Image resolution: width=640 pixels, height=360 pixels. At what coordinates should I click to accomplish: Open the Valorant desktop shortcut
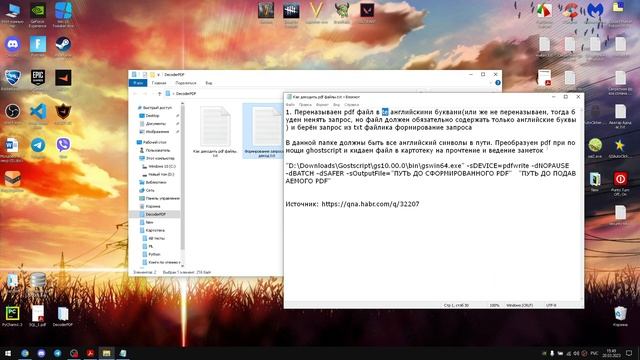click(x=367, y=10)
